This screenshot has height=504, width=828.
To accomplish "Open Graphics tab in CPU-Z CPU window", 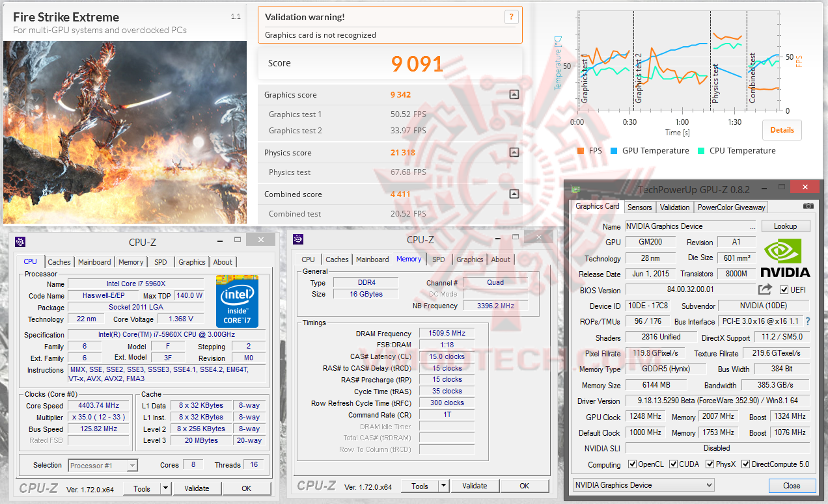I will (x=192, y=262).
